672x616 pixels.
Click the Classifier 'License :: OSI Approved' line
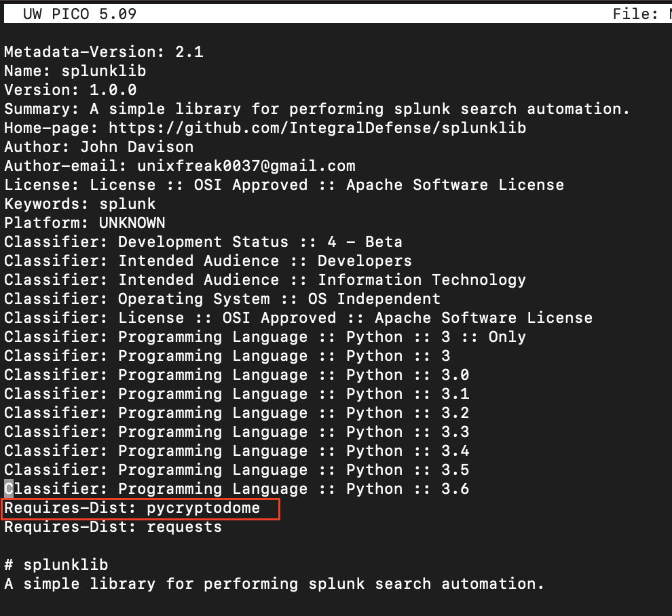299,318
